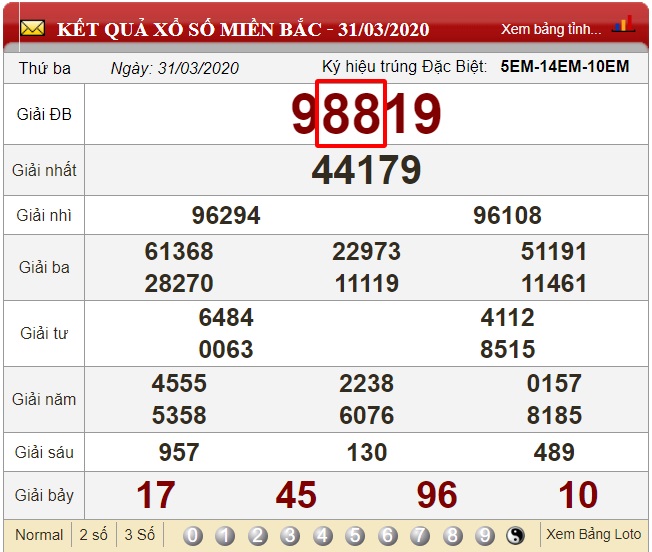Viewport: 652px width, 552px height.
Task: Select the digit 2 filter ball
Action: 258,535
